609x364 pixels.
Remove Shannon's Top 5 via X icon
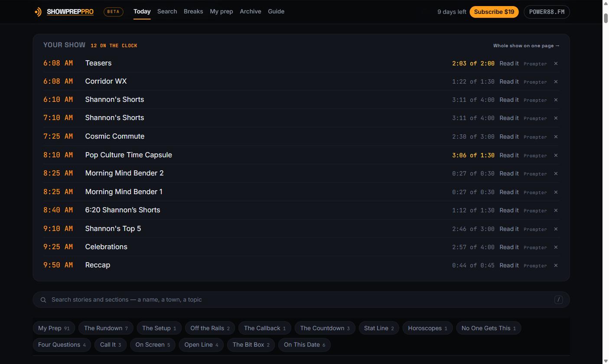(x=556, y=229)
